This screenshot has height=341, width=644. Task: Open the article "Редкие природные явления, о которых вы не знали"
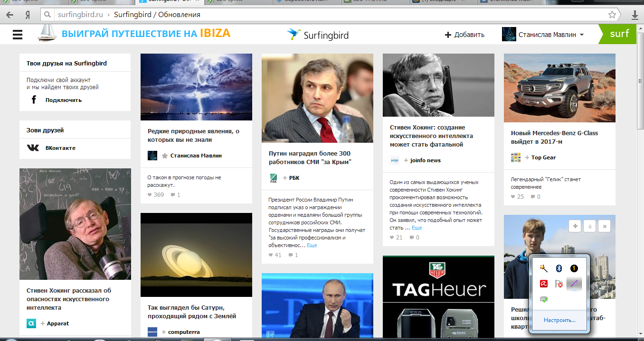[x=193, y=136]
